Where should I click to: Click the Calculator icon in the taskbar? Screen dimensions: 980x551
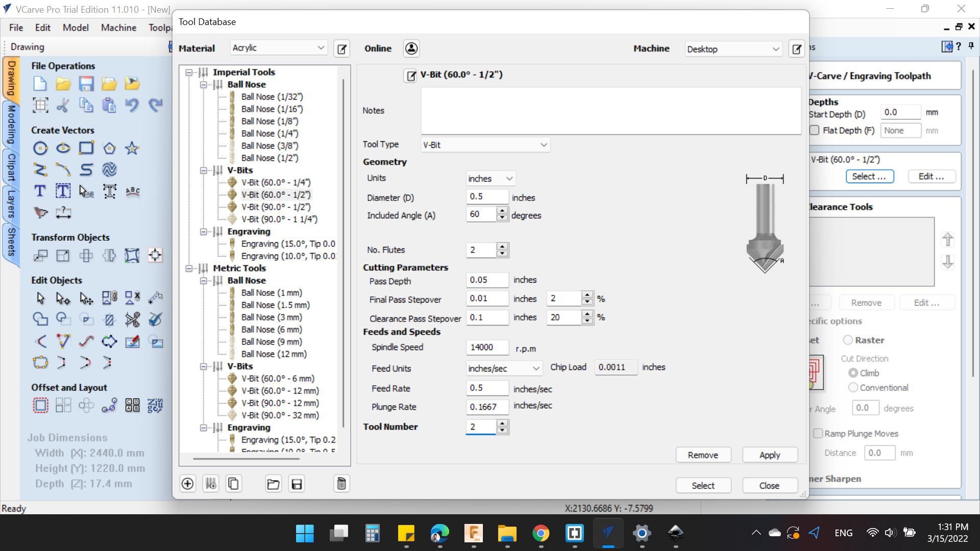click(x=372, y=534)
